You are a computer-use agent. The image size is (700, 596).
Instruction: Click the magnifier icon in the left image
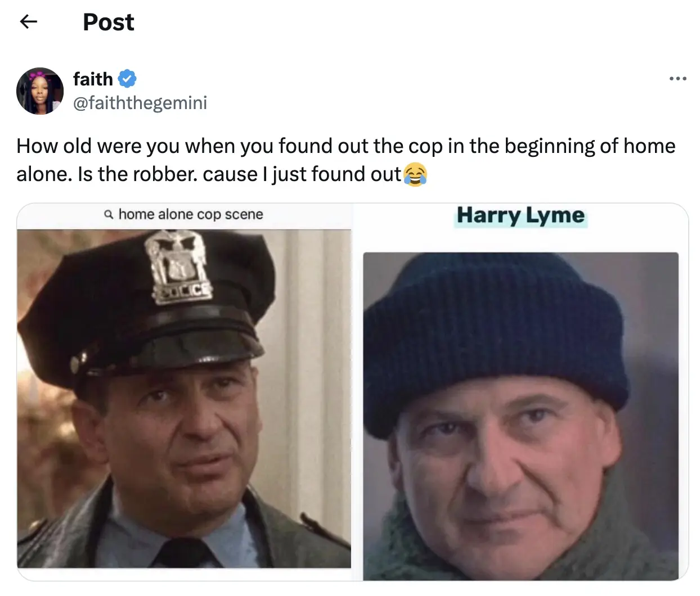tap(109, 215)
